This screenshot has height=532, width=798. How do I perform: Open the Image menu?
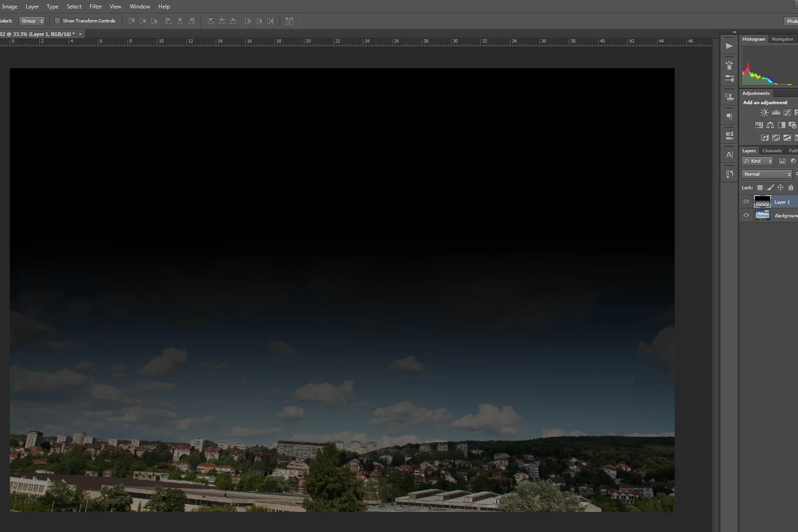(10, 7)
